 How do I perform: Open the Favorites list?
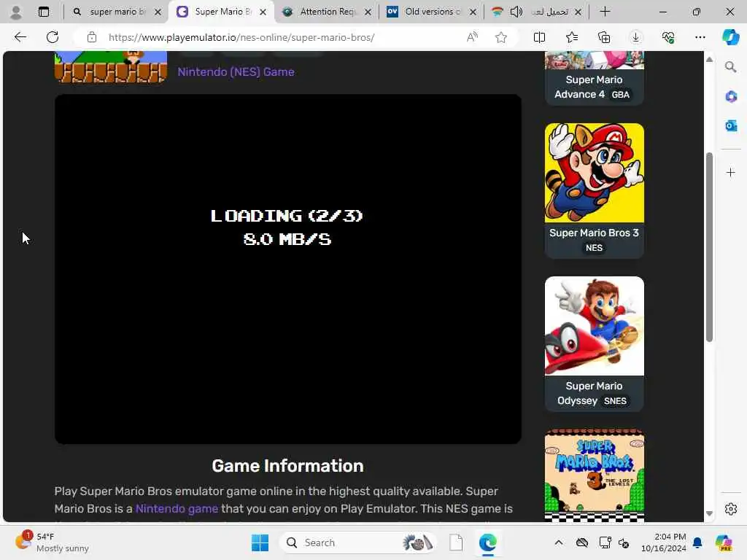572,37
